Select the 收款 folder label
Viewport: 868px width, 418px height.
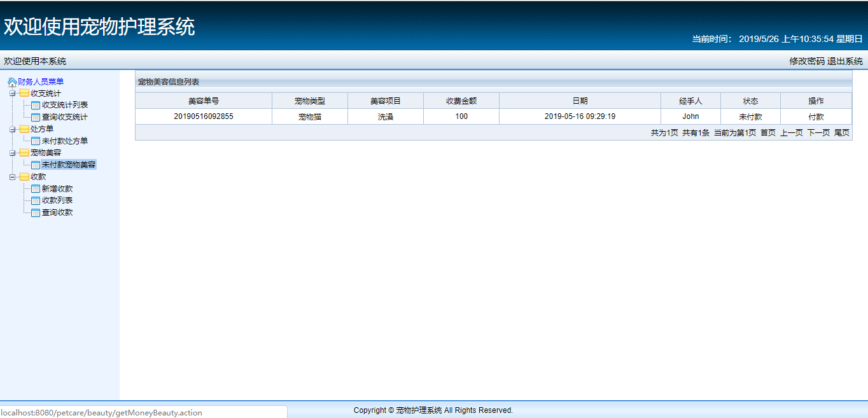click(x=38, y=177)
